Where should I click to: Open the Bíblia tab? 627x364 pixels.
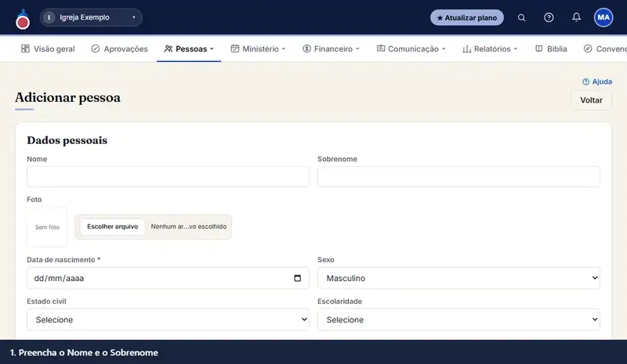[x=552, y=49]
